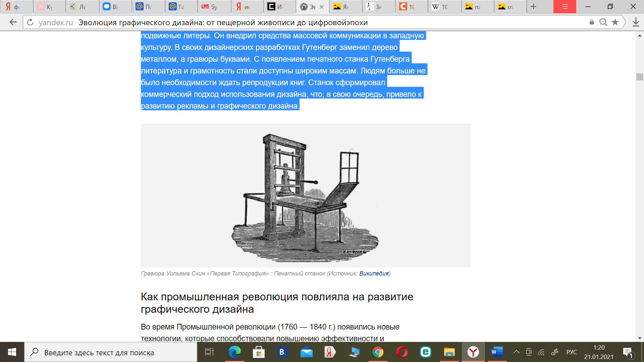Viewport: 644px width, 362px height.
Task: Open a new tab with plus button
Action: pyautogui.click(x=534, y=7)
